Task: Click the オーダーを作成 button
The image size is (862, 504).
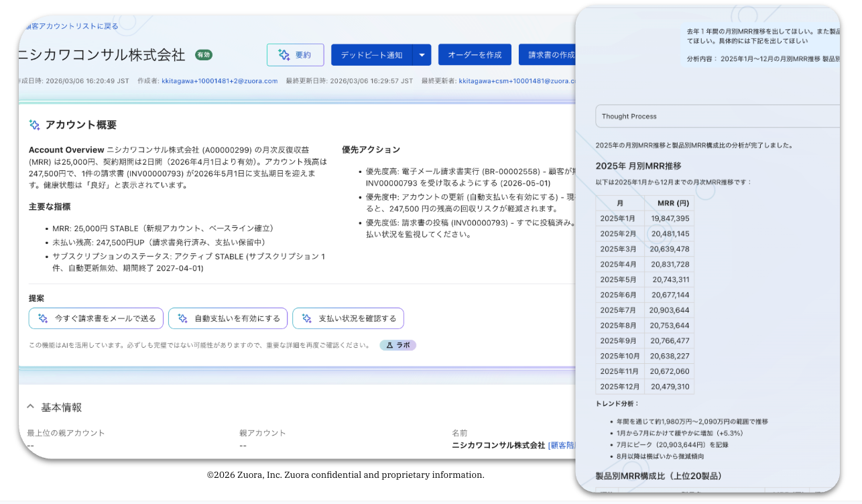Action: tap(475, 55)
